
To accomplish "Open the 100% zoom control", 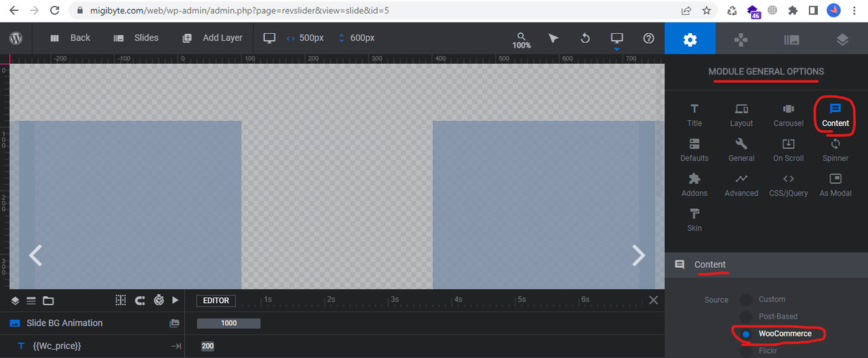I will click(521, 40).
